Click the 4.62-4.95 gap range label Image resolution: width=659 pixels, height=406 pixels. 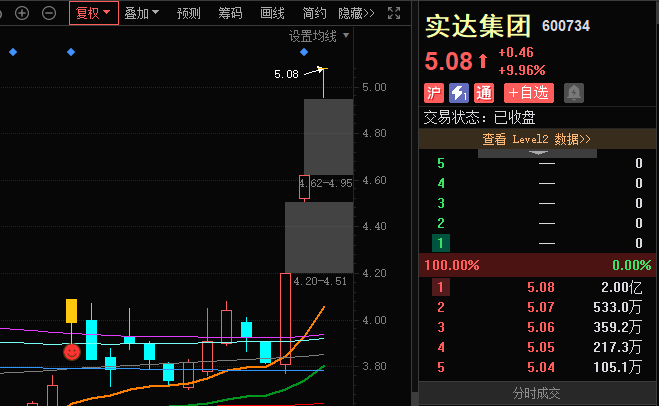326,183
